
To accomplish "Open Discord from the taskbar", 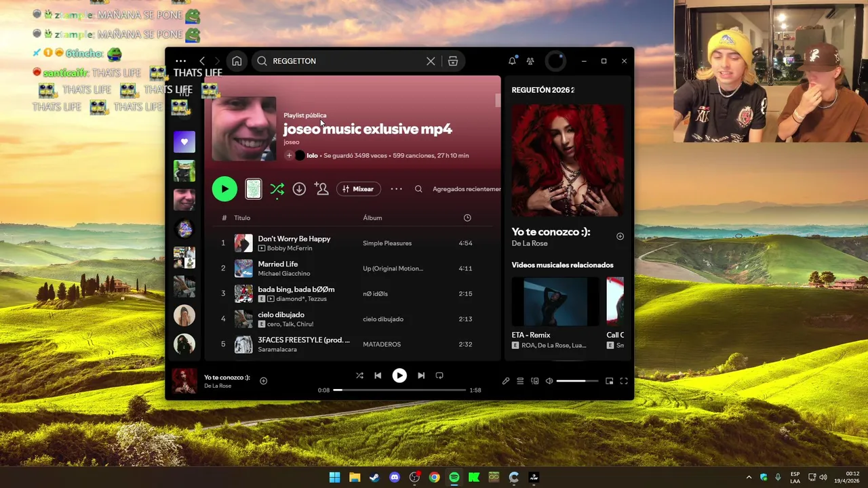I will click(x=395, y=477).
